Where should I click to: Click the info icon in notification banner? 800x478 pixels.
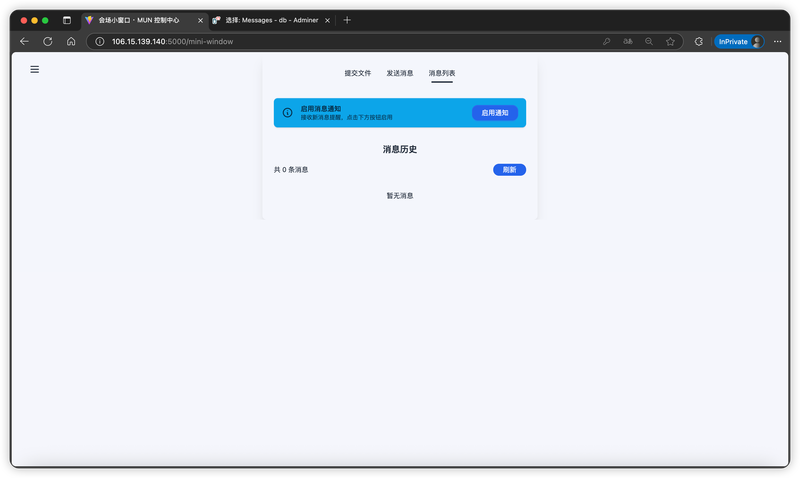tap(287, 113)
